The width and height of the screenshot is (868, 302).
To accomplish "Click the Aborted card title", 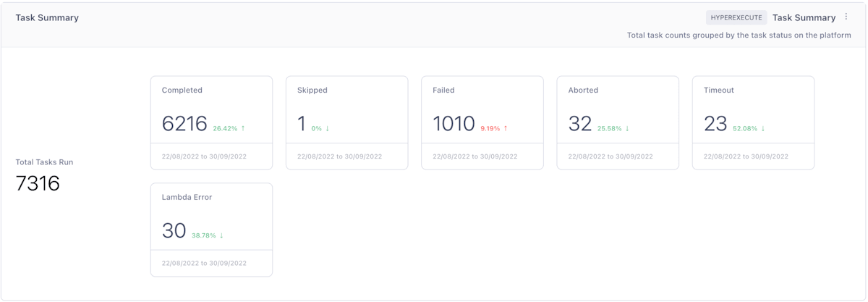I will tap(583, 91).
